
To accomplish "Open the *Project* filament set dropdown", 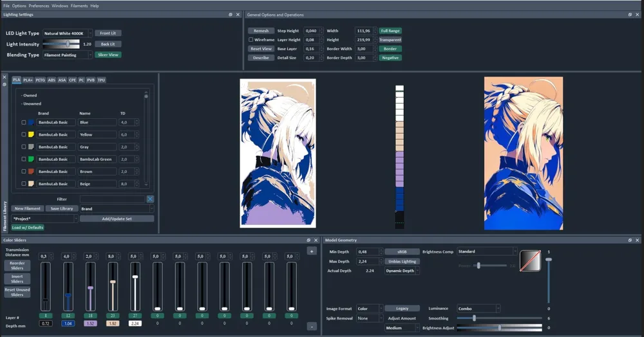I will tap(44, 219).
